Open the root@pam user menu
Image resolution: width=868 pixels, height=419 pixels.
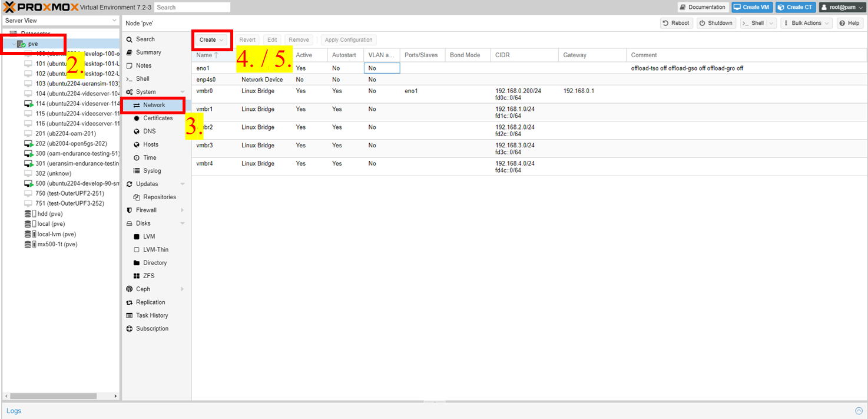click(x=842, y=7)
